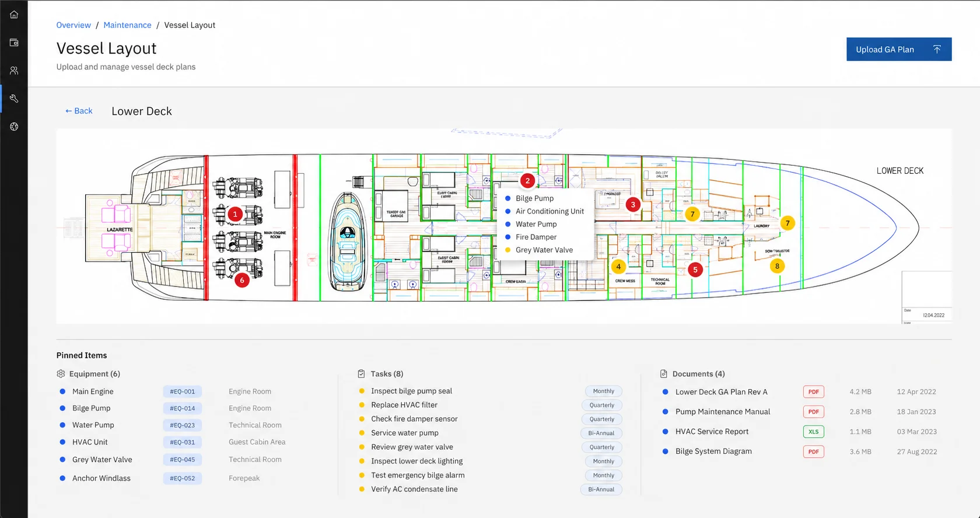Open the Home icon in sidebar

click(14, 15)
